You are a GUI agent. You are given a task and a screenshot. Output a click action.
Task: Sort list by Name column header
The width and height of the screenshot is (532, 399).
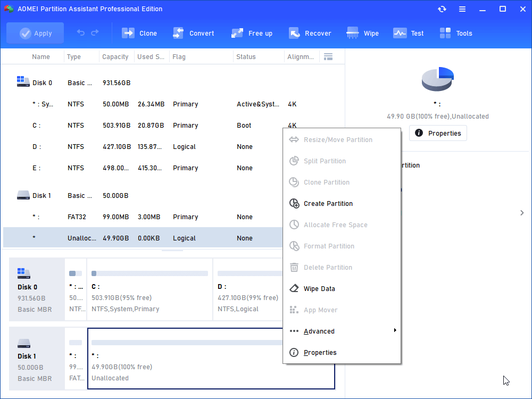(41, 57)
